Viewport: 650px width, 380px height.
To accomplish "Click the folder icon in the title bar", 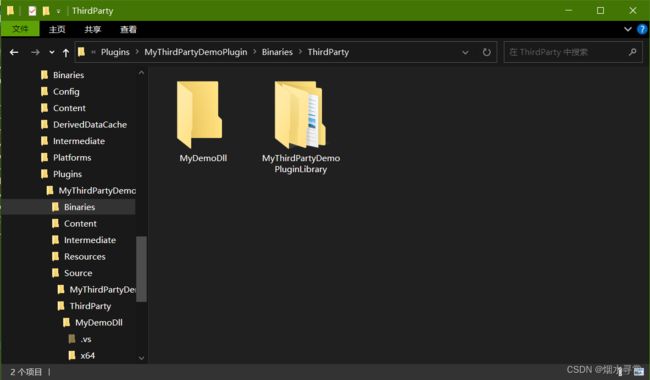I will tap(10, 10).
